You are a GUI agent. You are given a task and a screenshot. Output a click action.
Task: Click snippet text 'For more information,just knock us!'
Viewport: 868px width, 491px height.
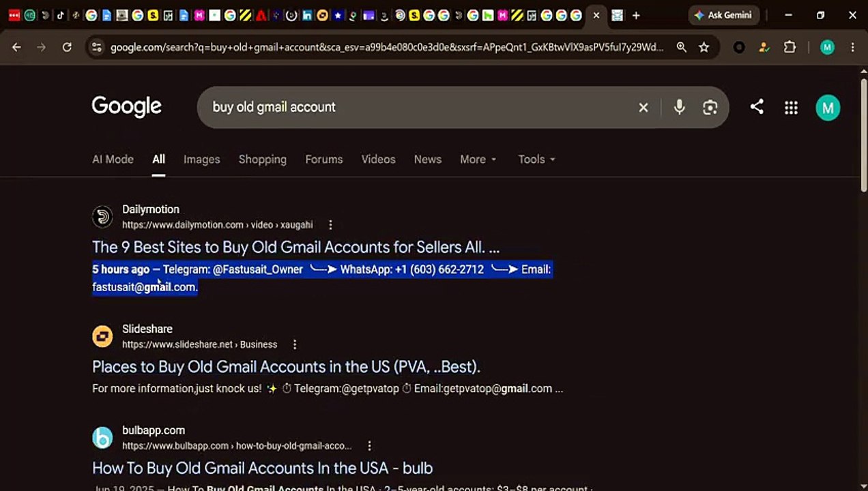click(177, 389)
